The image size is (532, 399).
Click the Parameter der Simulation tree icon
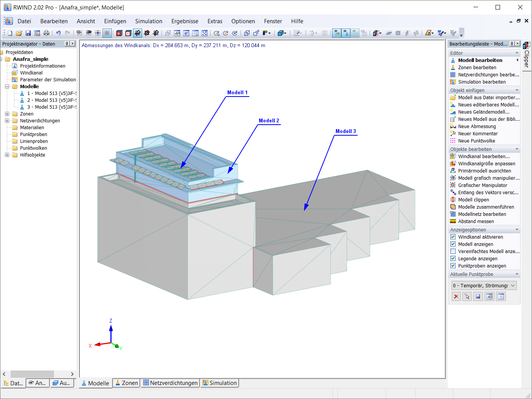[15, 79]
